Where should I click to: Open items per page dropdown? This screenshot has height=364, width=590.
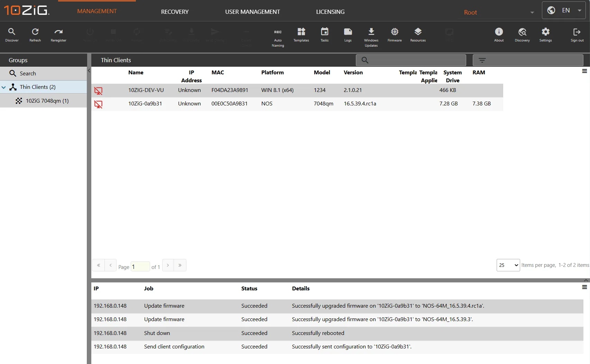click(508, 265)
